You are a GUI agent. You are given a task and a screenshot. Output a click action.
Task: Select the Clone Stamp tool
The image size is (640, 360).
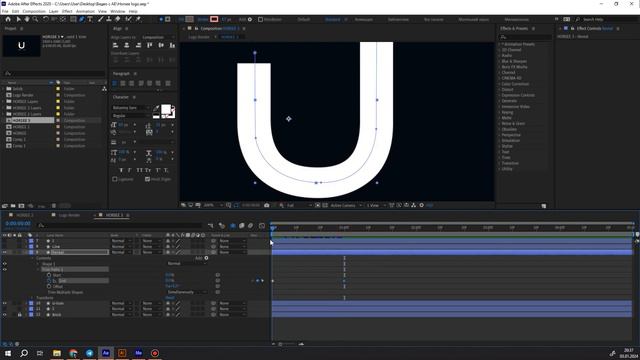click(109, 19)
